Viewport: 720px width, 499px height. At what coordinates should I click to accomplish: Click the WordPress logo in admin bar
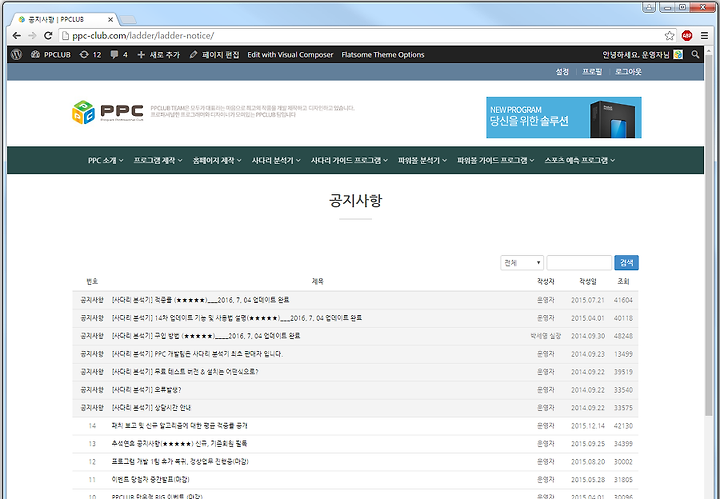pos(17,55)
